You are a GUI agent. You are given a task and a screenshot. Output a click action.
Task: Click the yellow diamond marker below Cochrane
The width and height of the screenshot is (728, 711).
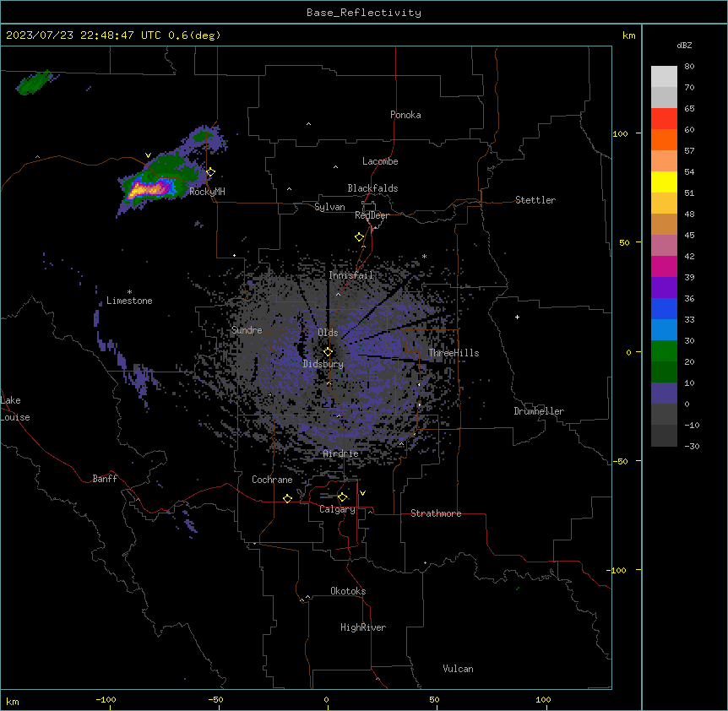[x=287, y=498]
